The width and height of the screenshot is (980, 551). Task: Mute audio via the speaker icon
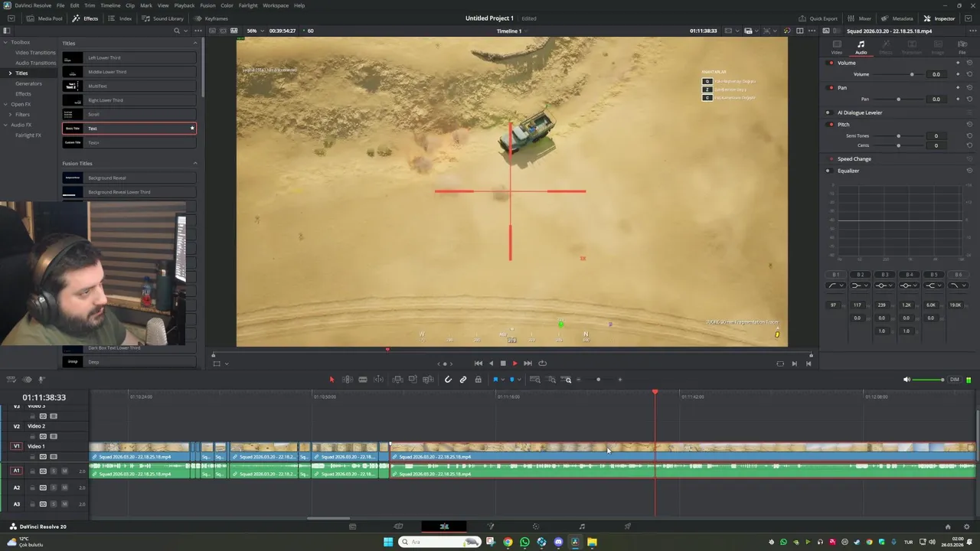(907, 380)
